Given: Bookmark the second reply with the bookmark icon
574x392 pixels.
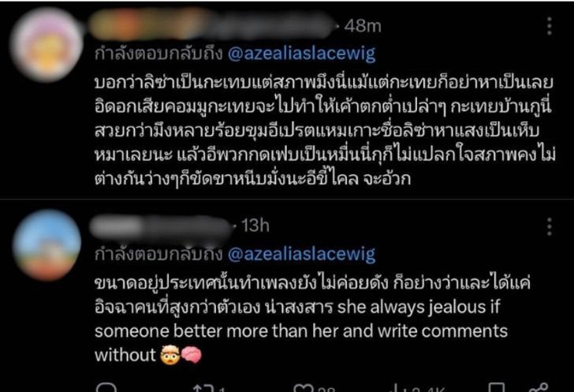Looking at the screenshot, I should 498,387.
